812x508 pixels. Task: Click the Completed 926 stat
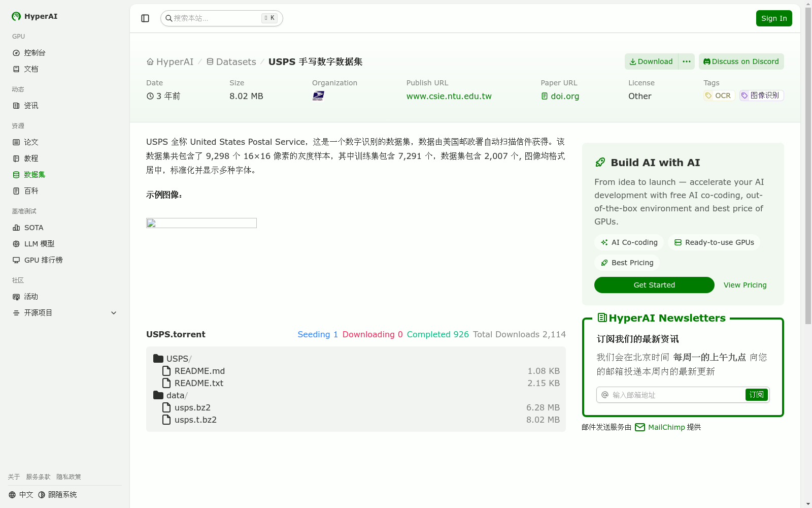438,334
